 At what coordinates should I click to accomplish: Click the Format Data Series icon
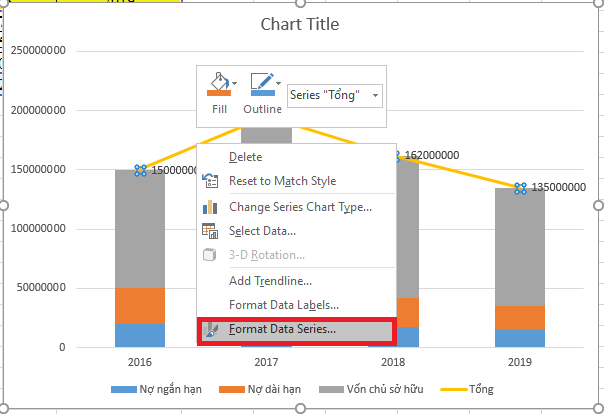[x=210, y=328]
